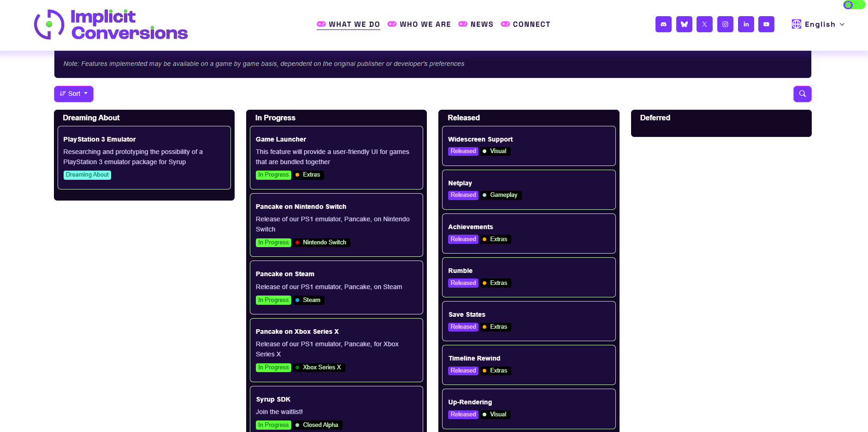The width and height of the screenshot is (868, 432).
Task: Click Released tag on Up-Rendering card
Action: 463,414
